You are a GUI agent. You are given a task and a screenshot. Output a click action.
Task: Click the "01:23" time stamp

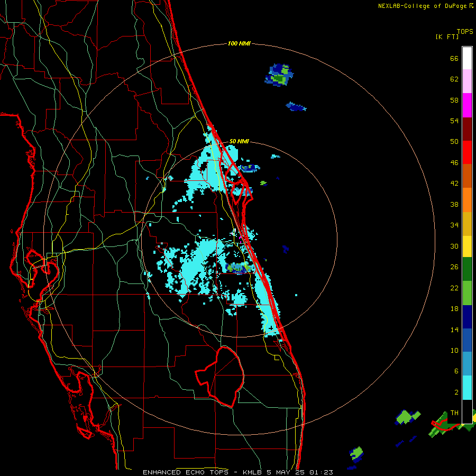(x=321, y=472)
